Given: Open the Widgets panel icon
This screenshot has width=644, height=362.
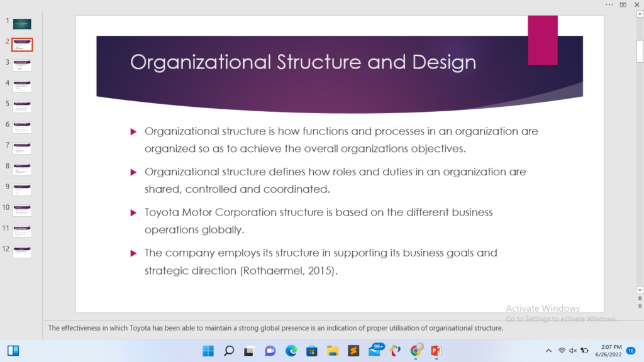Looking at the screenshot, I should pos(13,351).
